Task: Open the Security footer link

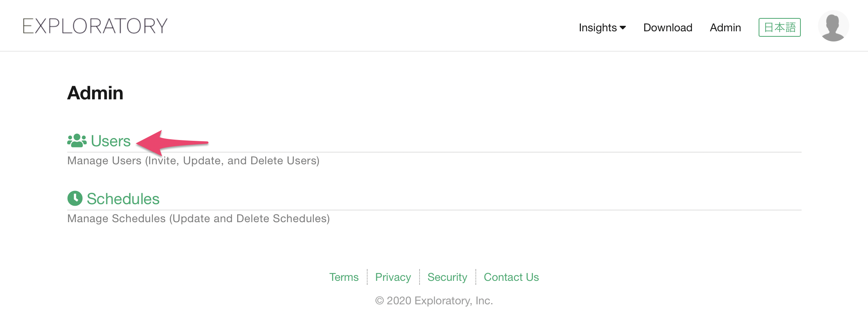Action: click(x=447, y=277)
